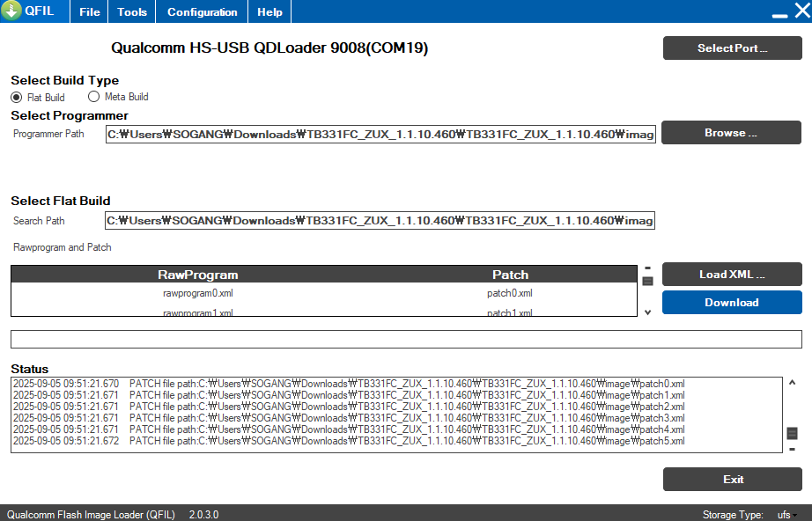Click the Patch column header
This screenshot has width=812, height=521.
click(x=510, y=275)
